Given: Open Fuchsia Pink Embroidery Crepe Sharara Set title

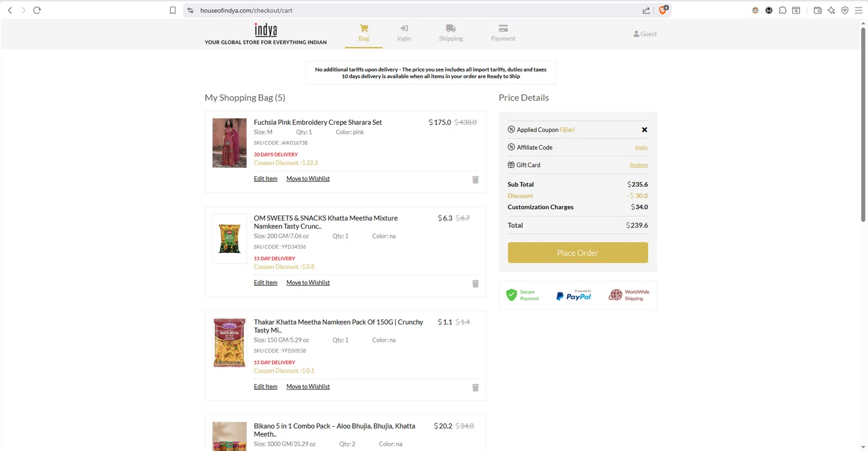Looking at the screenshot, I should [318, 123].
